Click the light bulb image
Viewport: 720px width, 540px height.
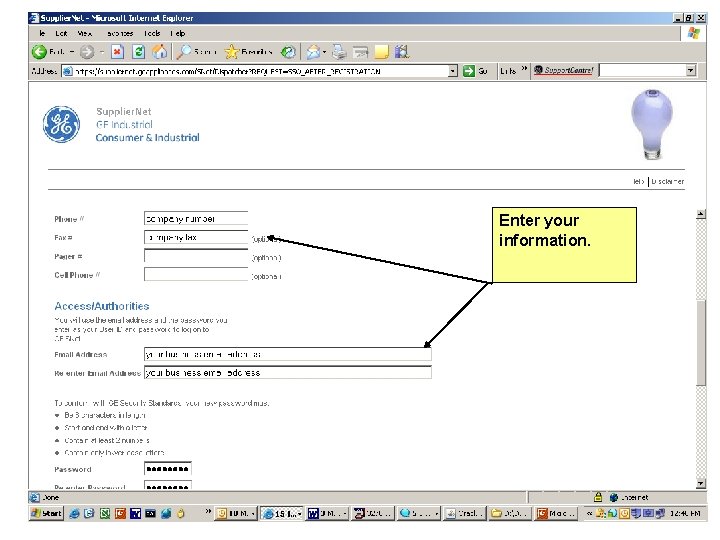coord(652,124)
